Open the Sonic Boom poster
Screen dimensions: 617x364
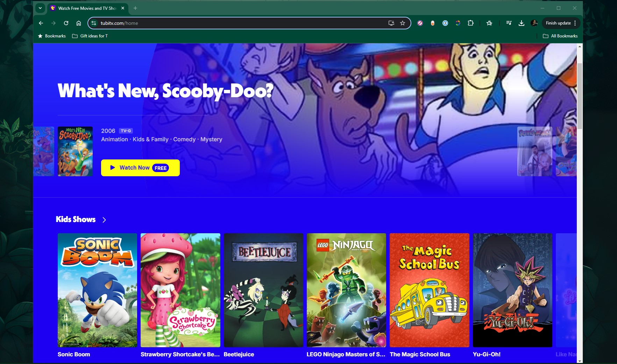tap(97, 290)
